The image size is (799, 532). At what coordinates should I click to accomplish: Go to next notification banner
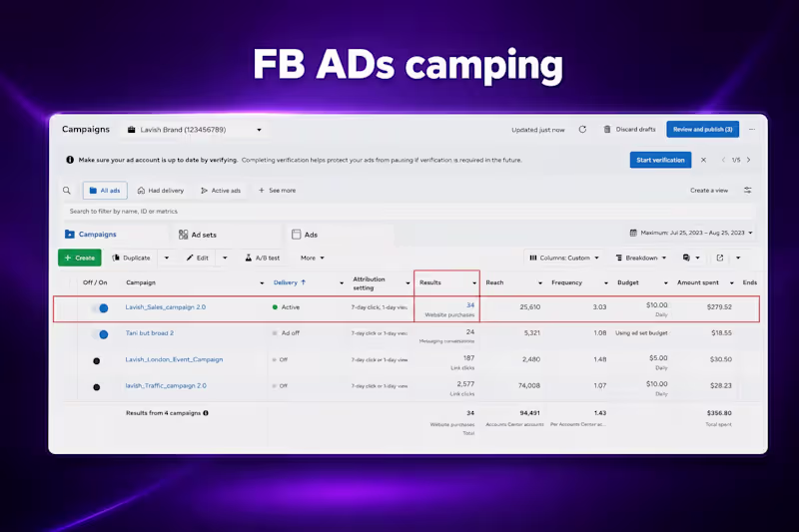(x=748, y=160)
